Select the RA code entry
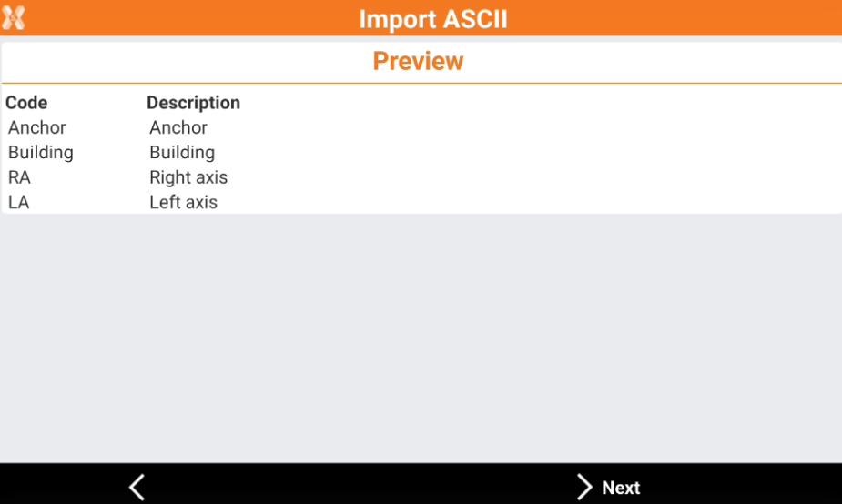 (19, 177)
